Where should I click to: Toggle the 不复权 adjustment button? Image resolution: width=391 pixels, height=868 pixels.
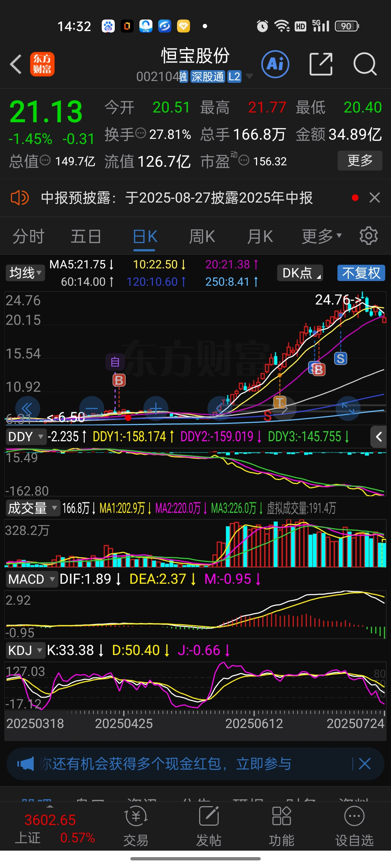click(361, 273)
